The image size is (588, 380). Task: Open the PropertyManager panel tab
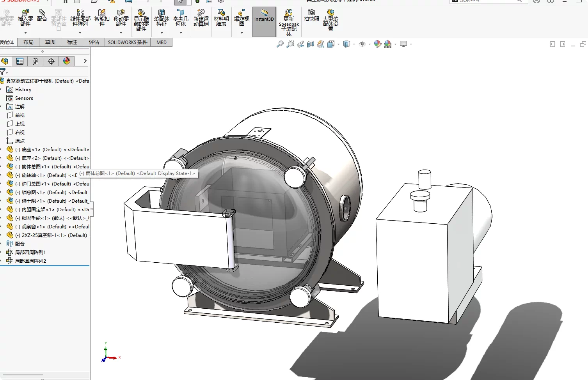[x=20, y=61]
